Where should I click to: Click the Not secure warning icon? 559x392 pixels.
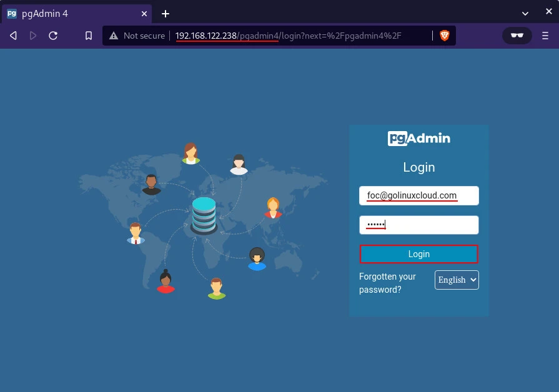pyautogui.click(x=114, y=36)
